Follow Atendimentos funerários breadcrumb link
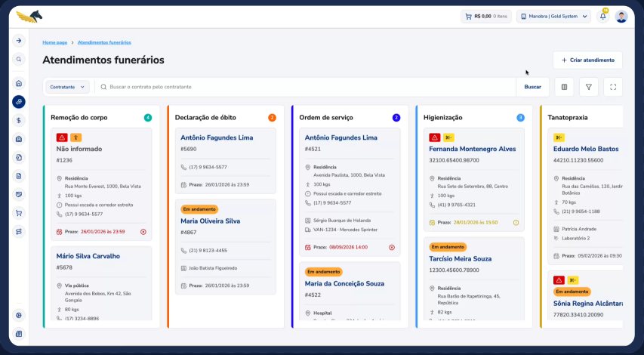The image size is (644, 355). pos(104,42)
